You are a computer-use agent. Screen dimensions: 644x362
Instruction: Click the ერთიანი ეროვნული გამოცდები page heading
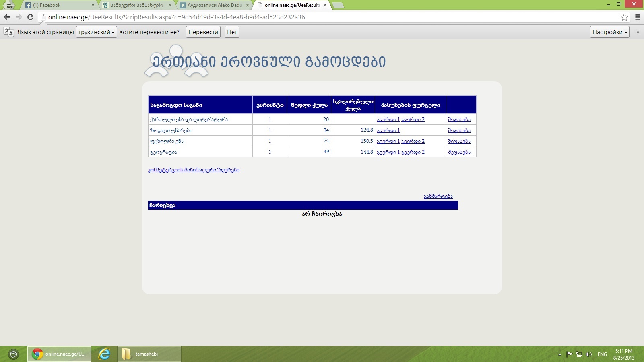point(269,62)
